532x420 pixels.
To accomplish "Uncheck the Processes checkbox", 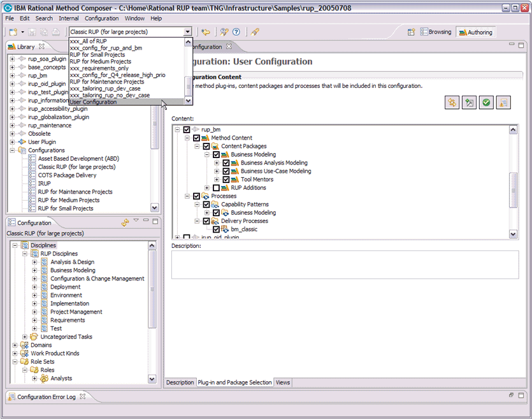I will (196, 196).
